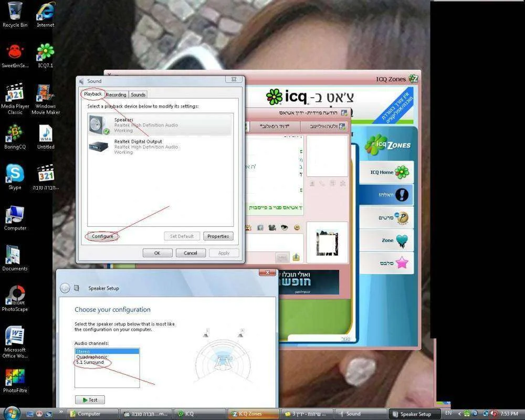The image size is (525, 420).
Task: Click the back arrow in Speaker Setup
Action: [x=65, y=288]
